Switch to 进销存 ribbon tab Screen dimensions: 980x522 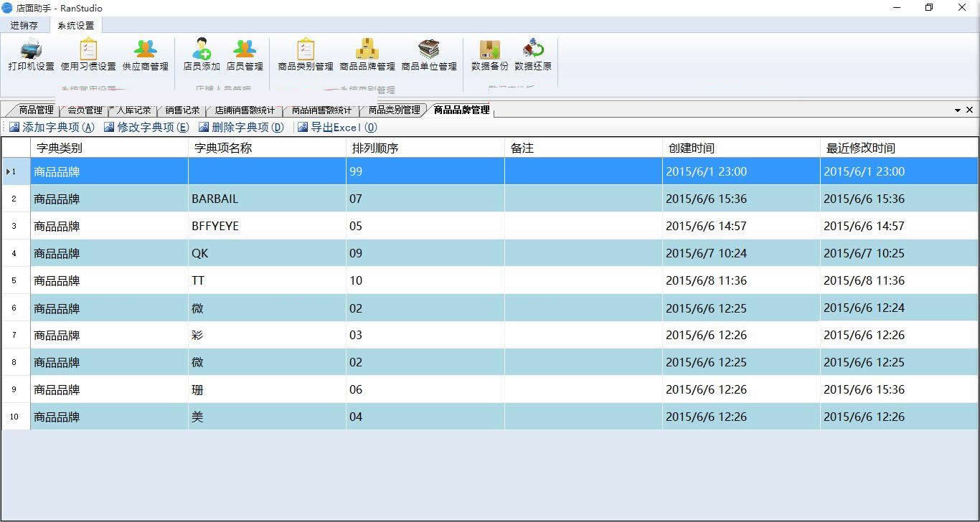(x=24, y=25)
